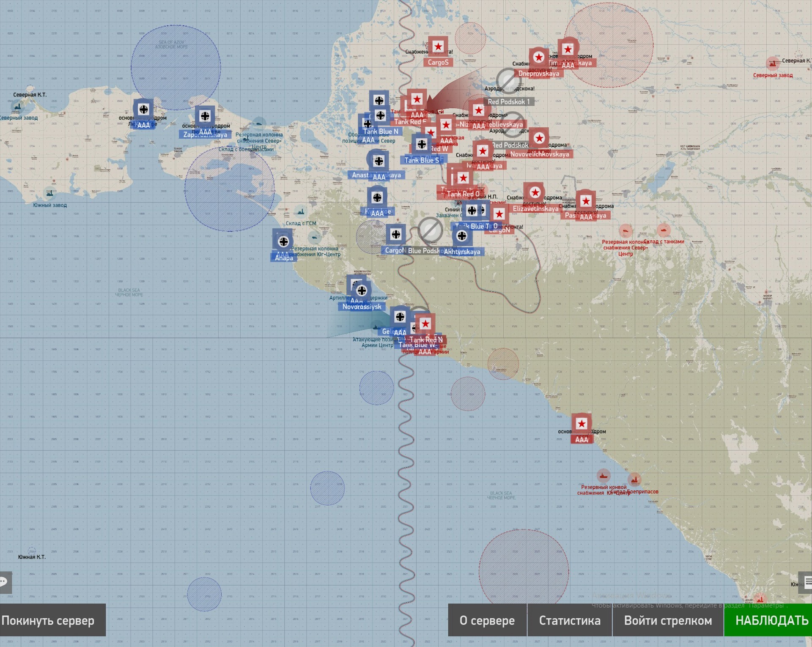Click the Novovelichkovskaya red airfield icon
This screenshot has width=812, height=647.
click(539, 138)
